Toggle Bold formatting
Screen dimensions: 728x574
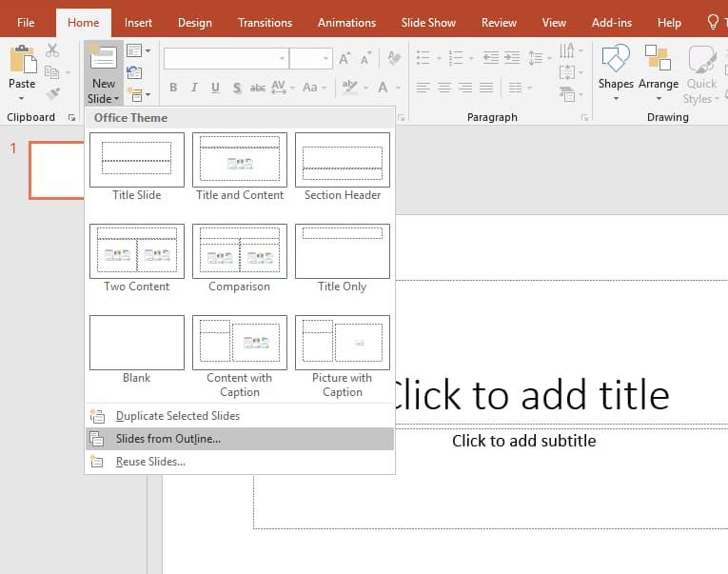173,88
